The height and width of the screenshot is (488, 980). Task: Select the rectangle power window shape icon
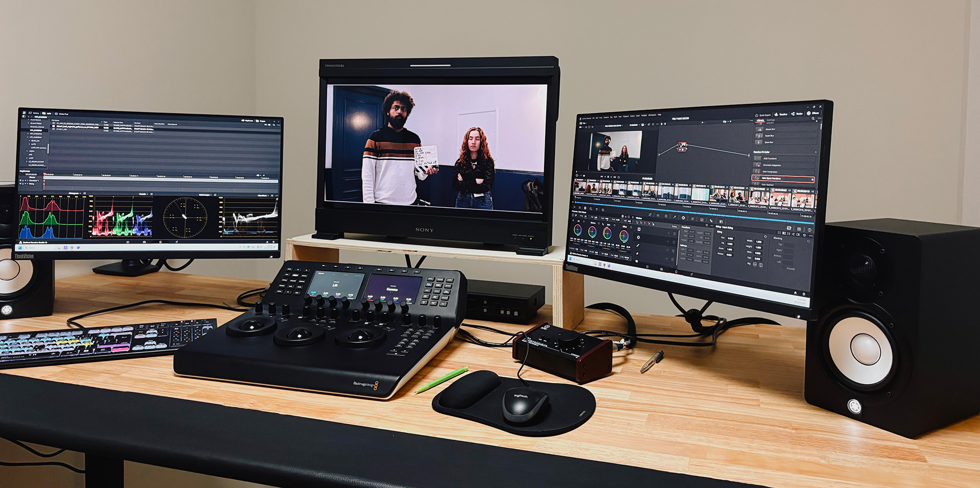[x=639, y=229]
